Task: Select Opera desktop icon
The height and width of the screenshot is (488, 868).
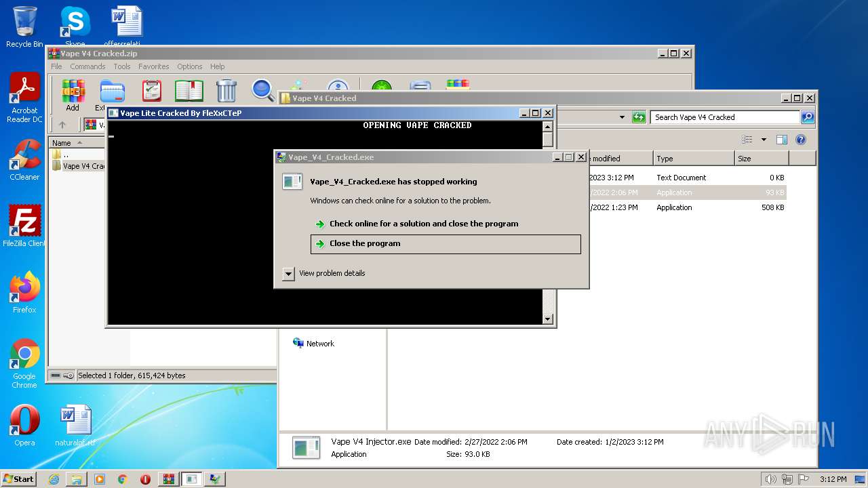Action: tap(24, 426)
